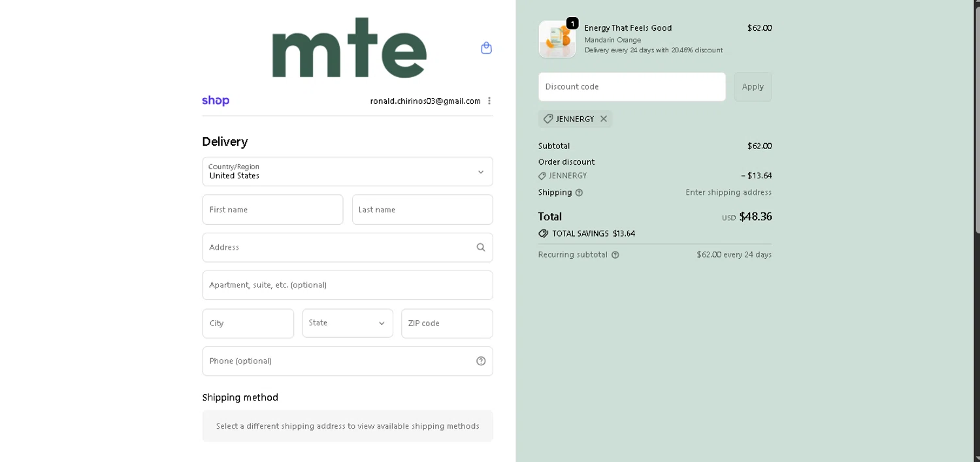
Task: Click the Shipping info help icon
Action: 579,193
